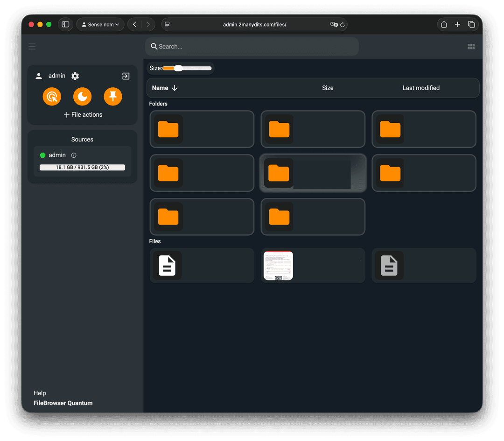Toggle single-click mode orange icon
The height and width of the screenshot is (441, 504).
click(52, 97)
